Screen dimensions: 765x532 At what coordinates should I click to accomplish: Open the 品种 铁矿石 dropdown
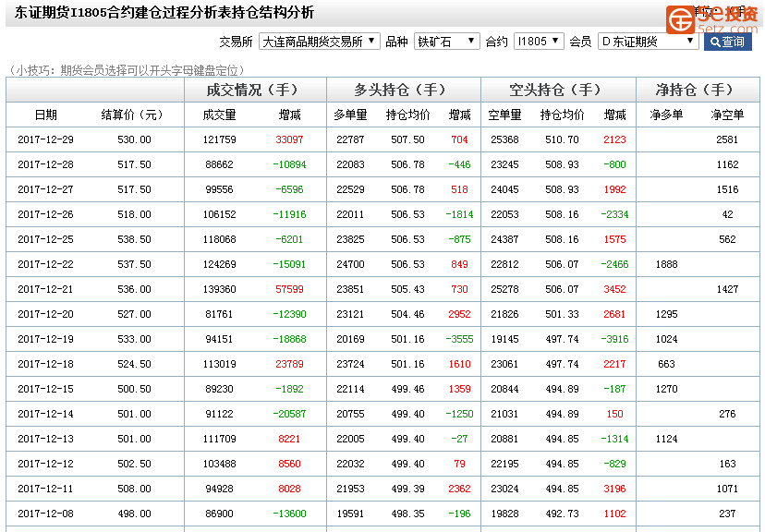tap(447, 42)
